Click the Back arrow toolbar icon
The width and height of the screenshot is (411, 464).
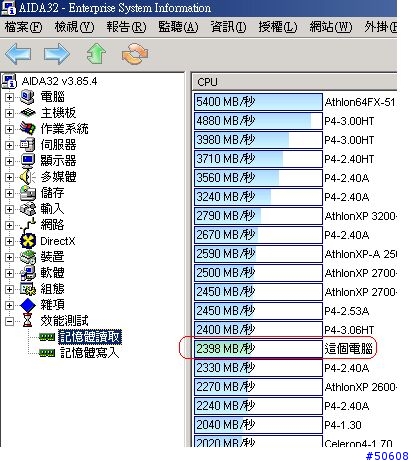point(18,53)
